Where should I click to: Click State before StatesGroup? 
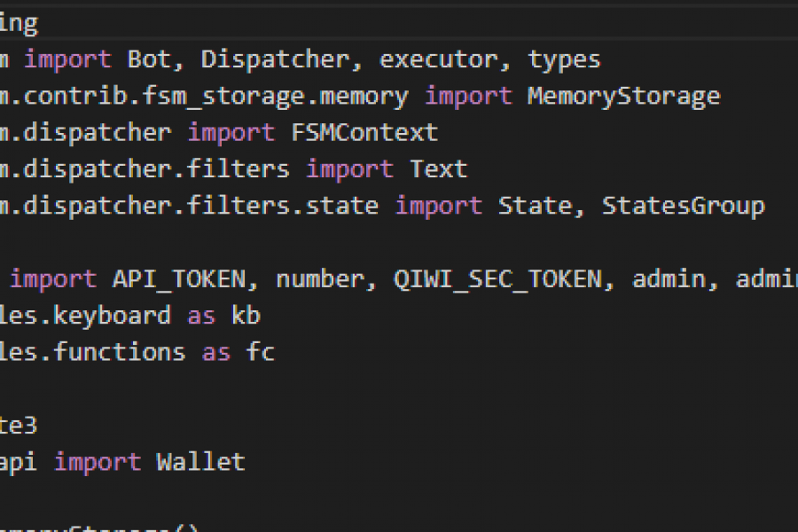[x=535, y=206]
